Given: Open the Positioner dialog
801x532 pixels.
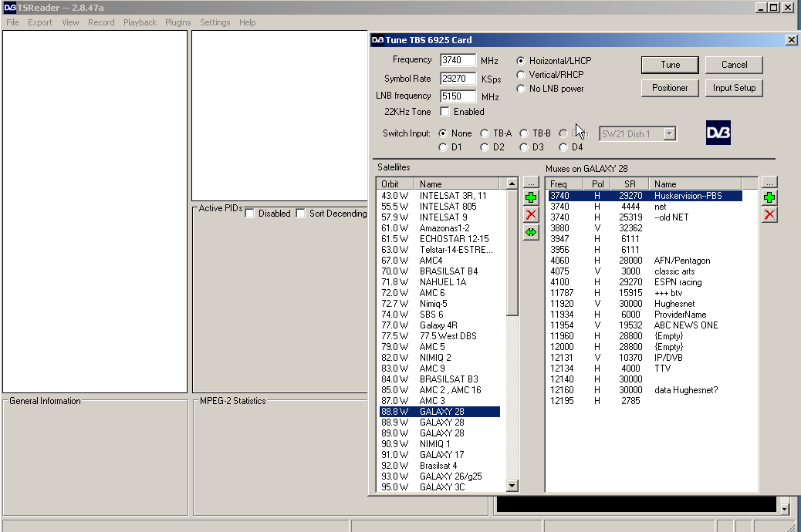Looking at the screenshot, I should pyautogui.click(x=670, y=88).
